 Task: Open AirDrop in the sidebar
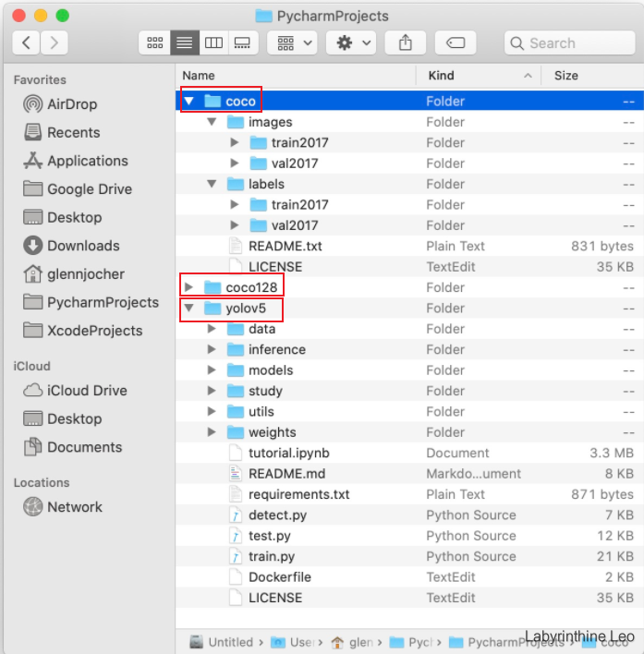coord(71,104)
